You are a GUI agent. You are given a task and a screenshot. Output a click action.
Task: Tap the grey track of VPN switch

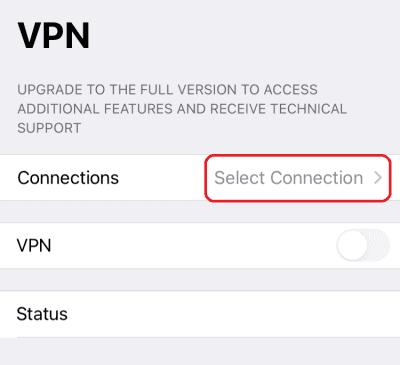(379, 245)
